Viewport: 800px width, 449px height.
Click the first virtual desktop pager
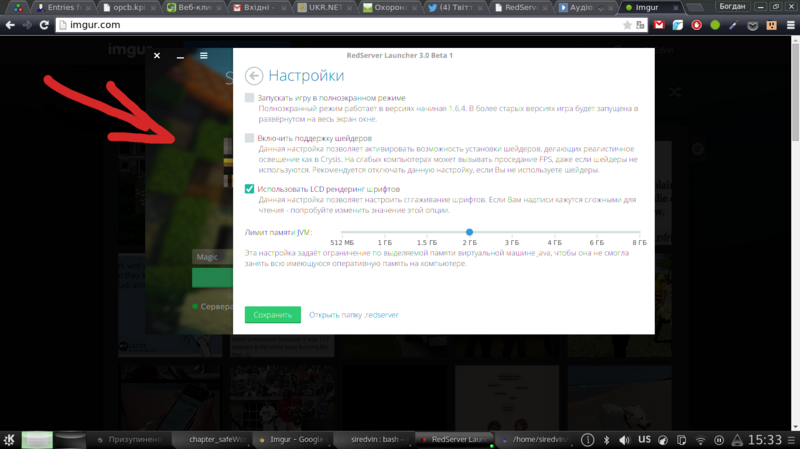[x=37, y=439]
